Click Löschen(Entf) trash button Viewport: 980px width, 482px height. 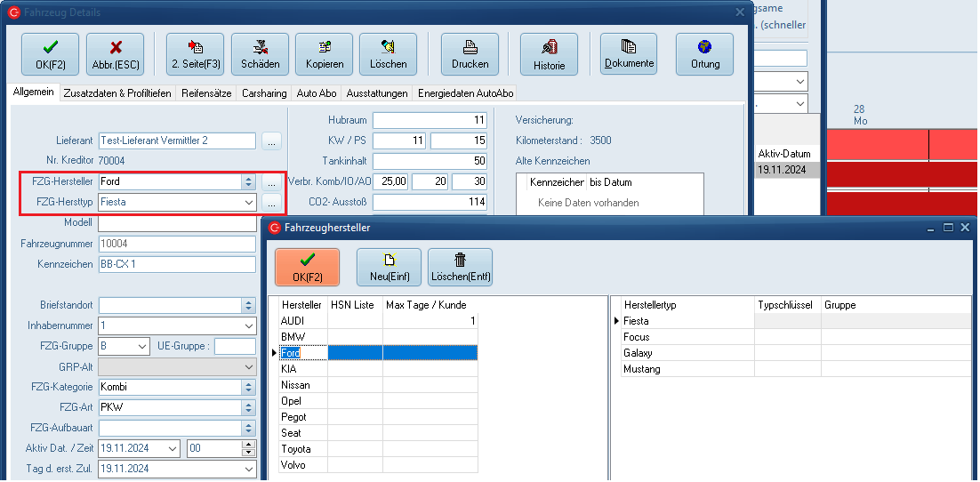click(460, 267)
